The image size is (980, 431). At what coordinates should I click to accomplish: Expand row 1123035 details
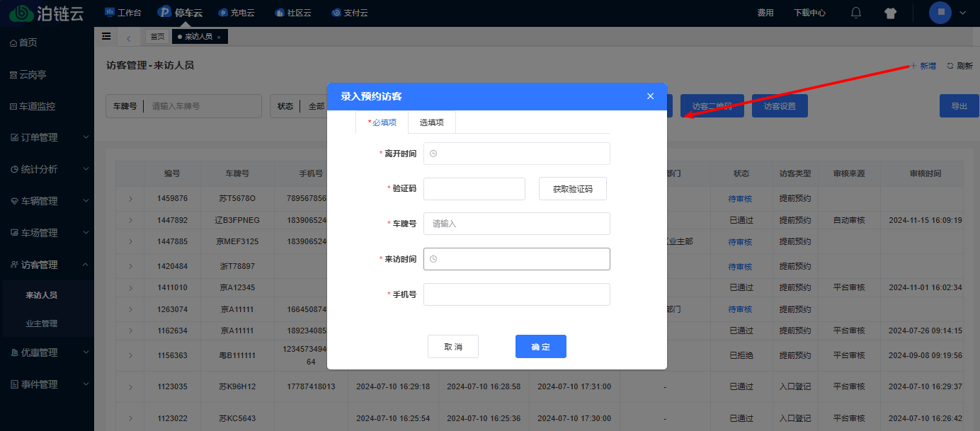[x=130, y=387]
